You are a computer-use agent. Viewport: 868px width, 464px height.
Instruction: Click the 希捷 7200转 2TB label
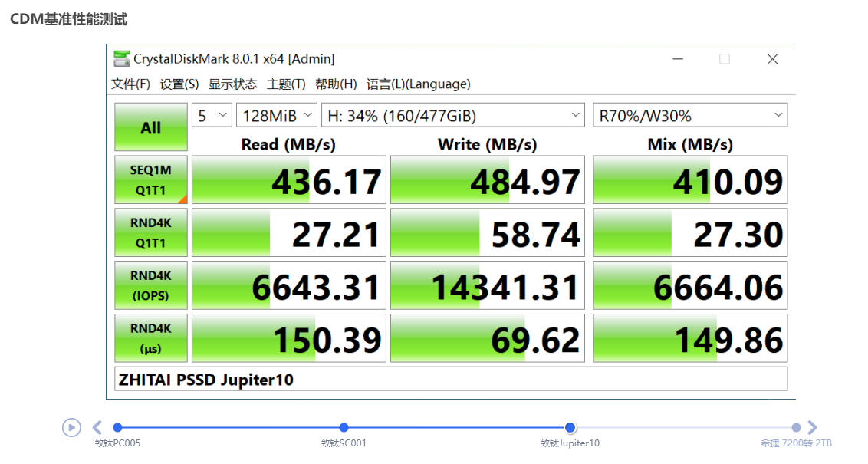pos(796,443)
